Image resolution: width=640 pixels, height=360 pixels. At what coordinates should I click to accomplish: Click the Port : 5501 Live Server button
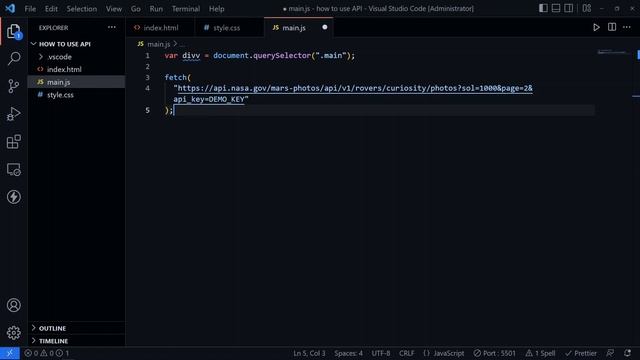coord(495,353)
